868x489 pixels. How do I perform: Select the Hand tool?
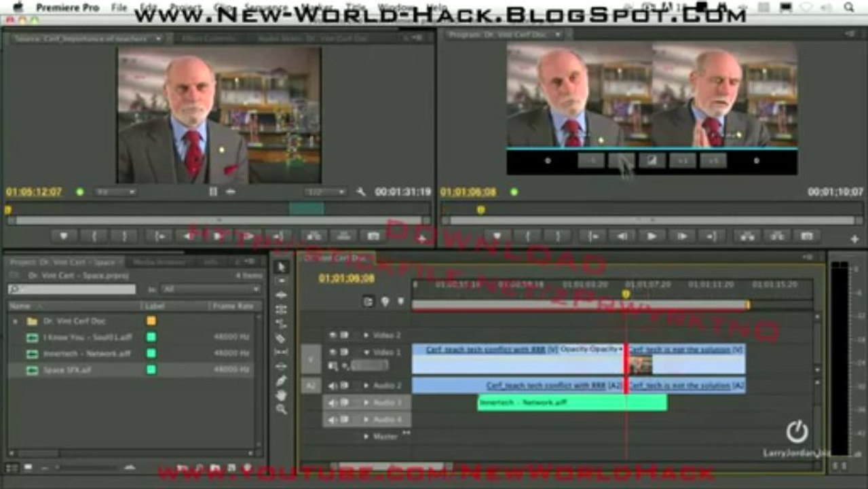point(282,395)
